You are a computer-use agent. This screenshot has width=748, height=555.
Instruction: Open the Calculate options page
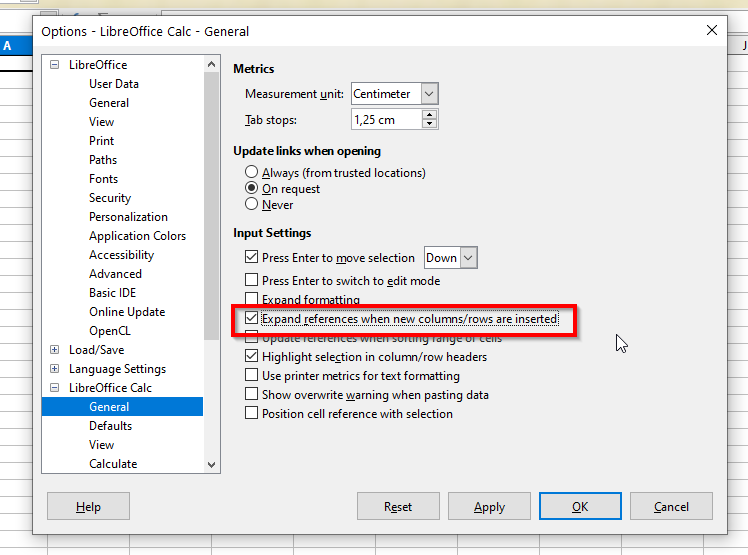(113, 464)
